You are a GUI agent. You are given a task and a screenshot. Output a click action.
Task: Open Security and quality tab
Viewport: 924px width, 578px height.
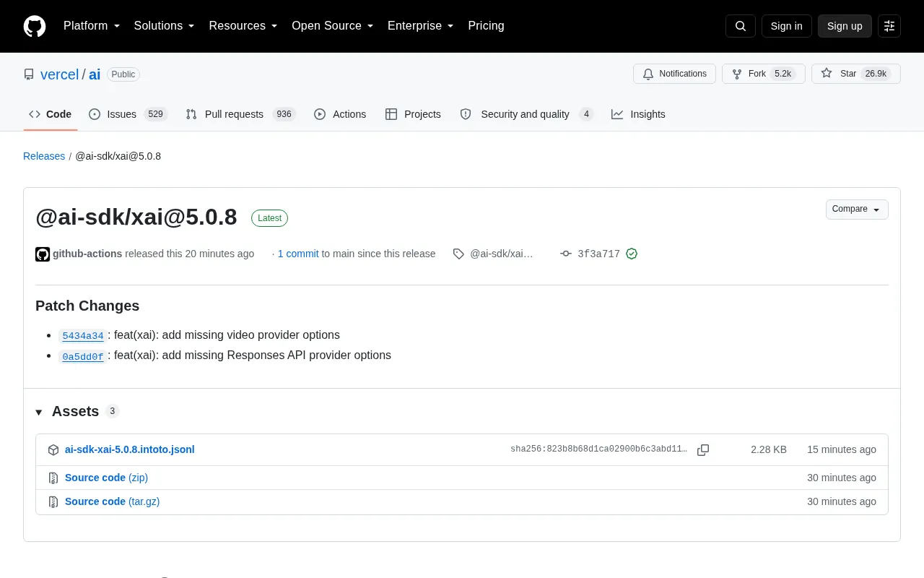tap(526, 114)
